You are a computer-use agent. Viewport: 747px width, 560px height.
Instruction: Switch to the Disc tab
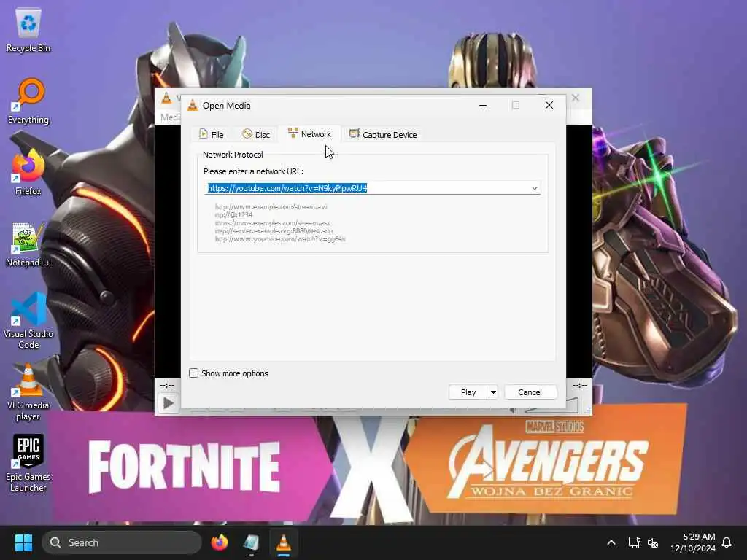coord(256,135)
